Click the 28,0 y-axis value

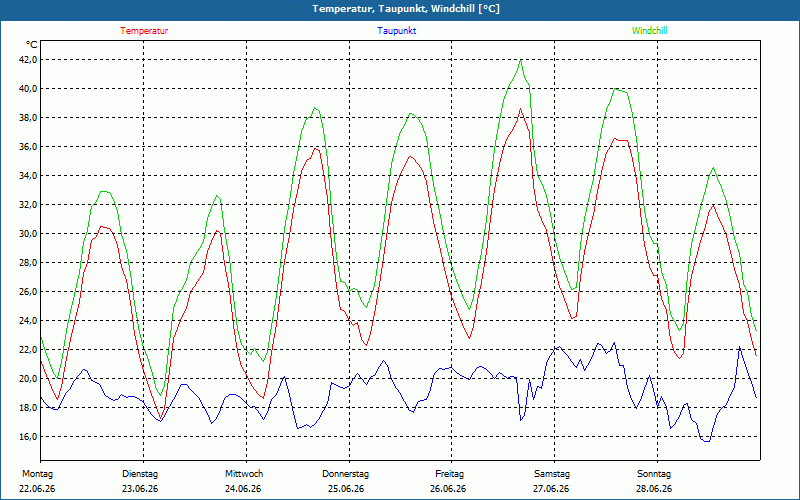29,263
